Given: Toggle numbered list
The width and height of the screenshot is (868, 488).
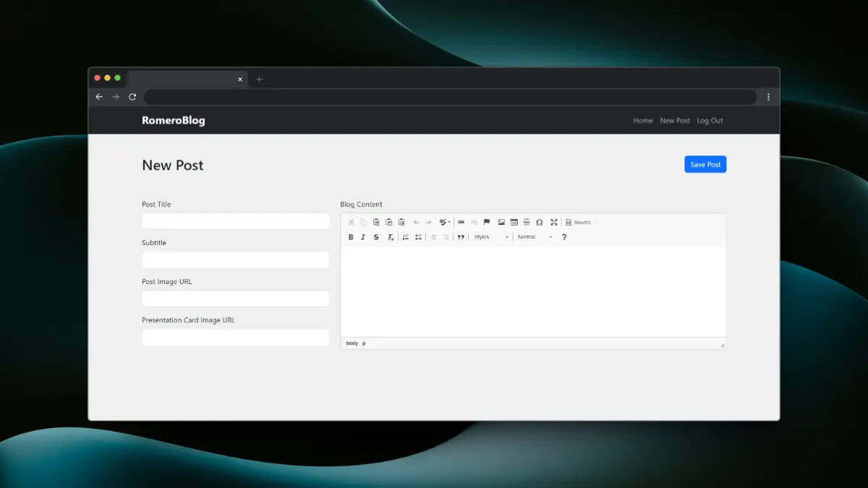Looking at the screenshot, I should click(x=406, y=237).
